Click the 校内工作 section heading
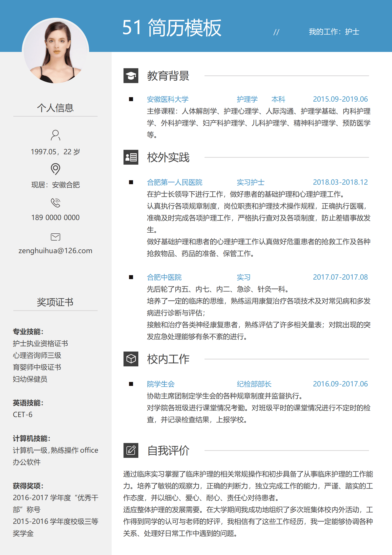Screen dimensions: 392x555 (x=168, y=359)
